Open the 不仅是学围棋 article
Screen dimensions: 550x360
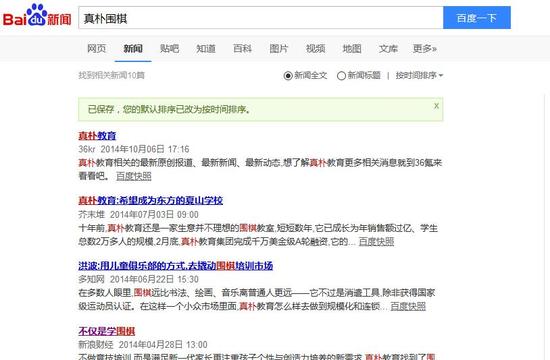[x=107, y=331]
